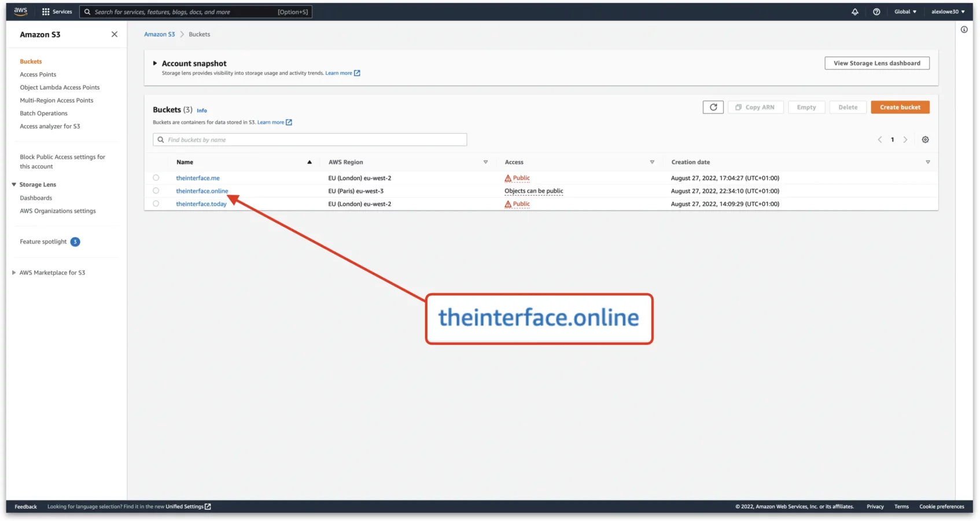The width and height of the screenshot is (980, 521).
Task: Select theinterface.today bucket radio button
Action: (x=156, y=204)
